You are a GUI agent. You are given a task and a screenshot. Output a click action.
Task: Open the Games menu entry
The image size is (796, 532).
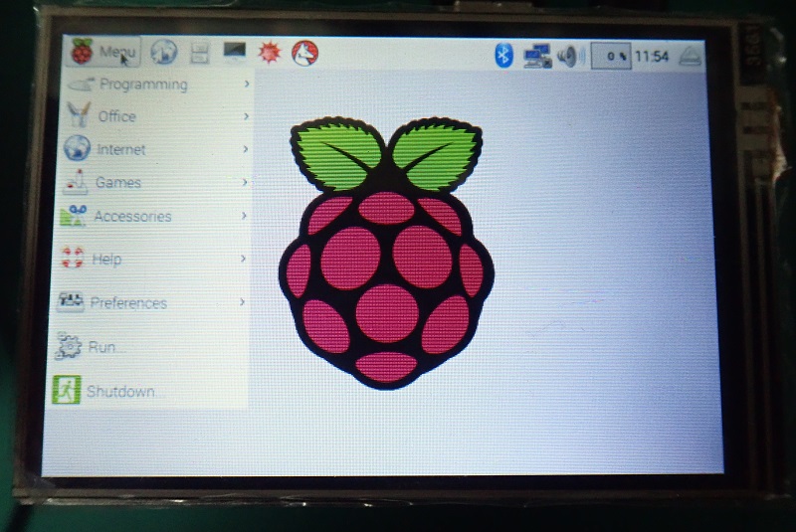coord(155,182)
